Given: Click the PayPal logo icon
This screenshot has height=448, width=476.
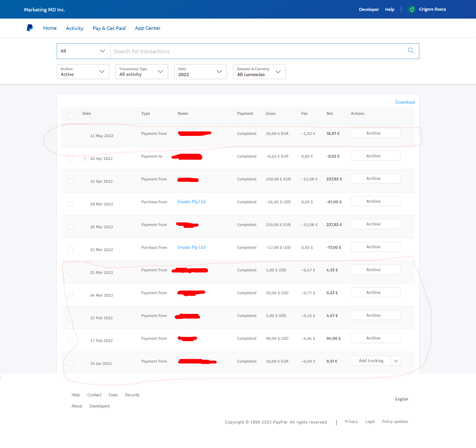Looking at the screenshot, I should point(30,28).
